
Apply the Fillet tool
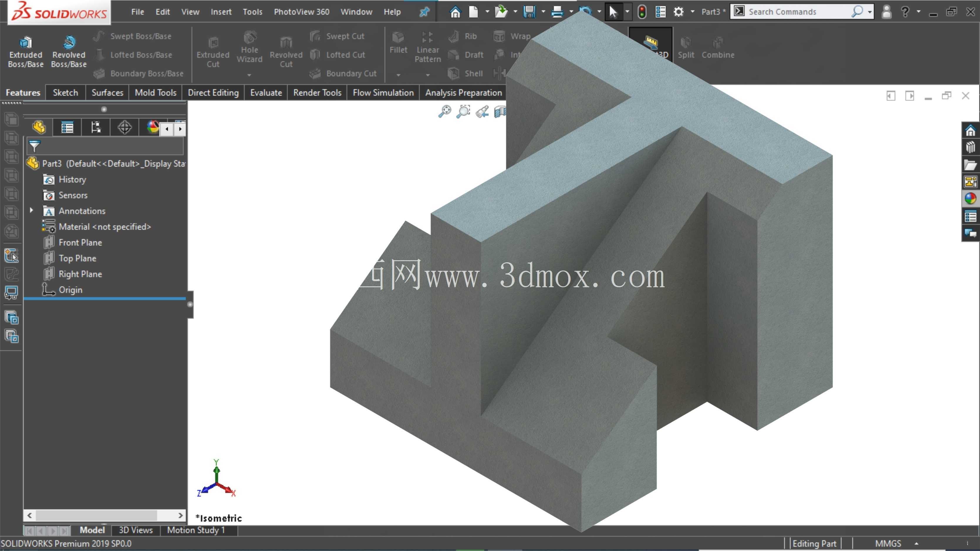[x=398, y=43]
